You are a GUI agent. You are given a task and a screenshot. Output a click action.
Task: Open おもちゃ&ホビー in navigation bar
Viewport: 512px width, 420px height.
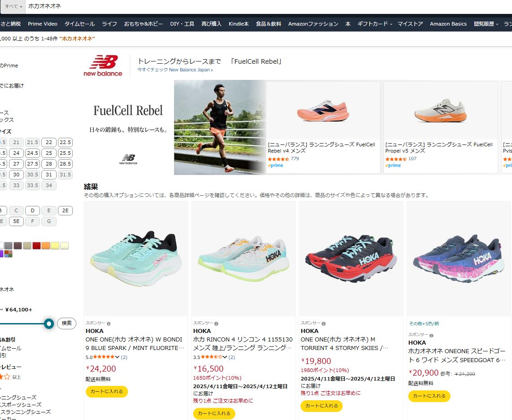click(143, 24)
